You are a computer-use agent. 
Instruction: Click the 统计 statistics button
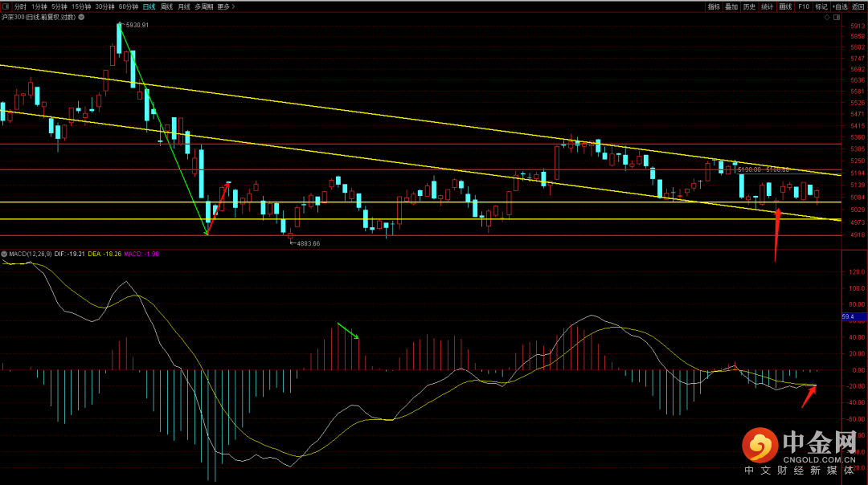click(x=767, y=6)
